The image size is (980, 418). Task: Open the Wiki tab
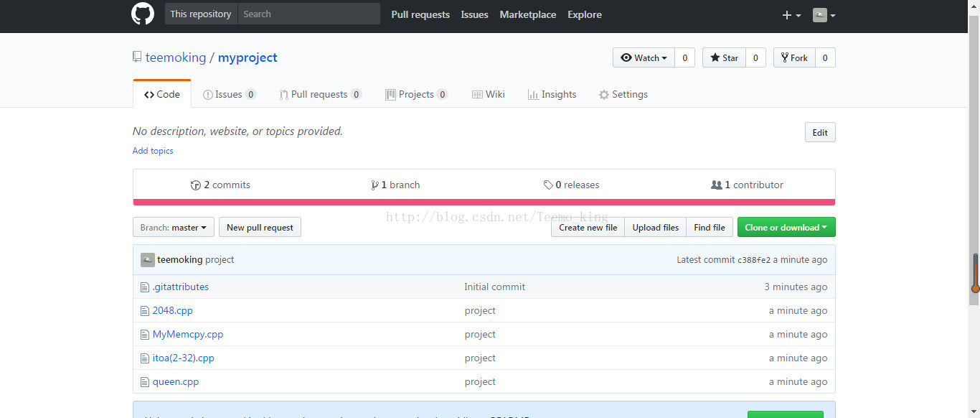coord(489,94)
